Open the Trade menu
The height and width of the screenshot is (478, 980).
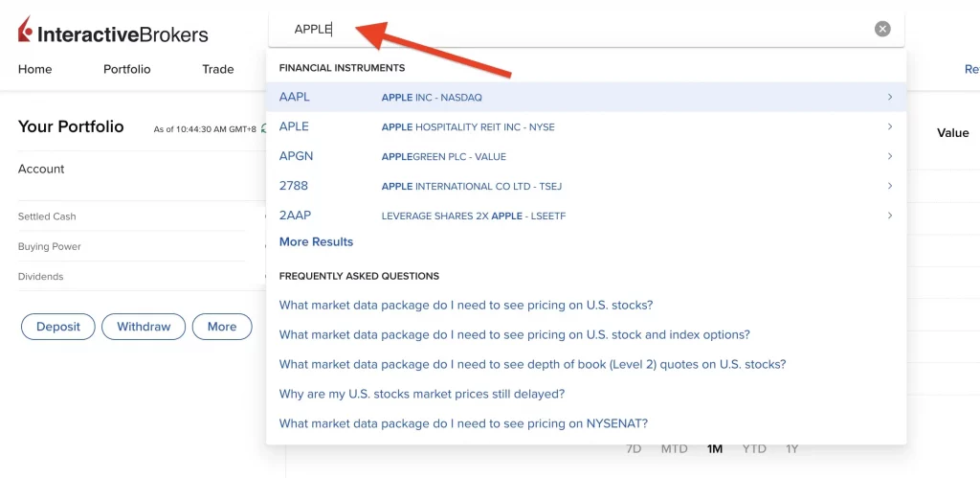point(218,69)
